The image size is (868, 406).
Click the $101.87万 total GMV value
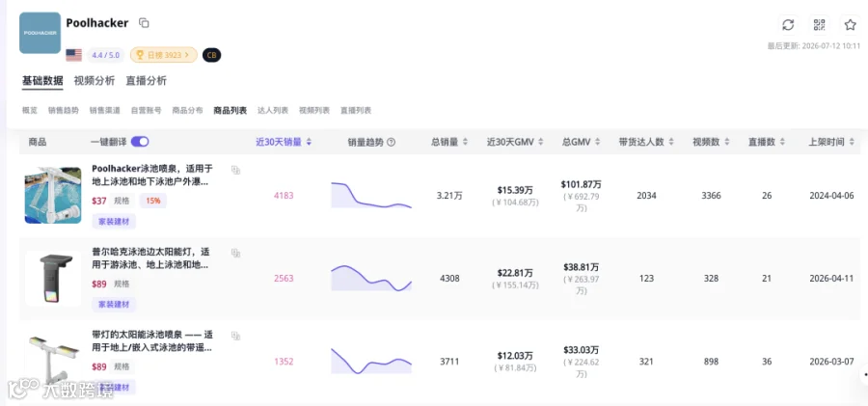[581, 184]
